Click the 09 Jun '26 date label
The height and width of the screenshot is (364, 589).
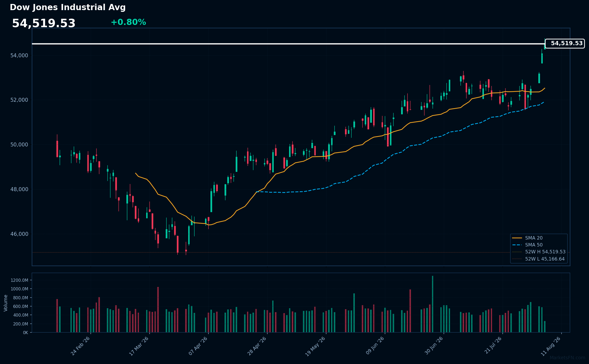point(375,346)
